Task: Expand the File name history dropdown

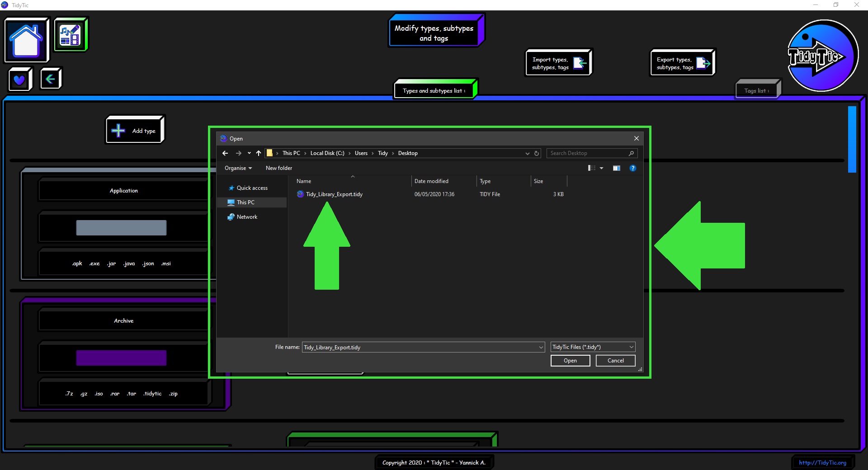Action: [x=541, y=347]
